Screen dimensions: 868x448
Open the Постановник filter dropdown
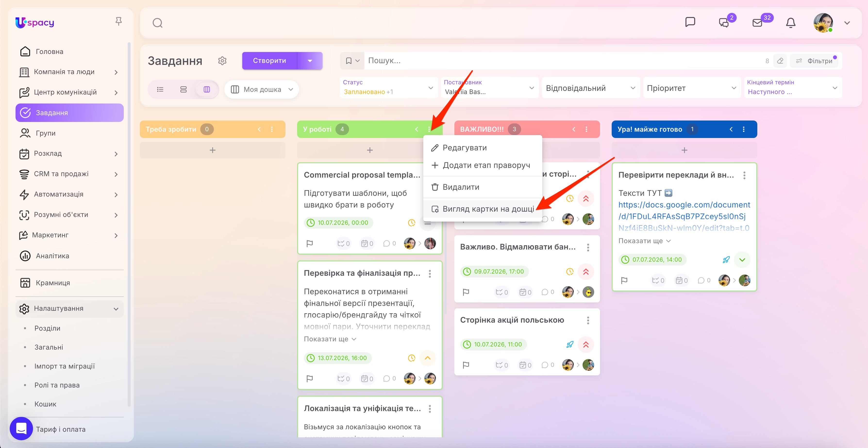(x=490, y=88)
